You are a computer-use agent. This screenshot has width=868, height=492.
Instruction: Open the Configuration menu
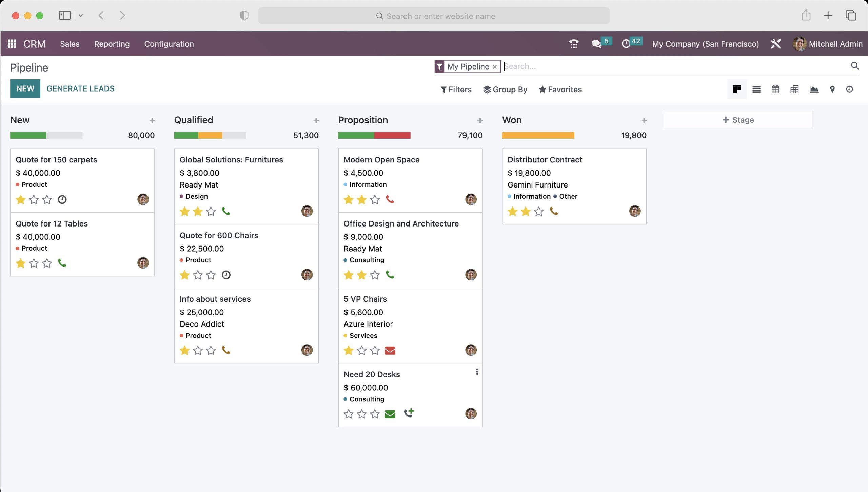click(169, 44)
